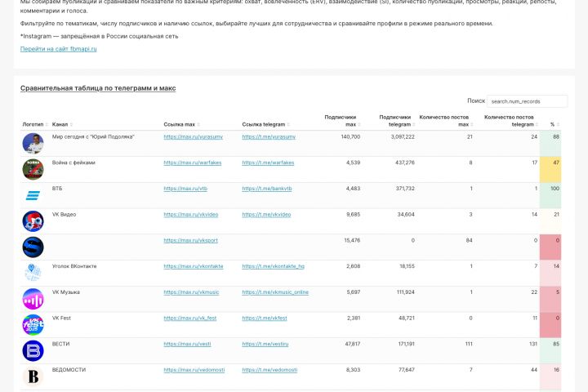Select the ВТБ logo icon
Screen dimensions: 588x392
33,195
